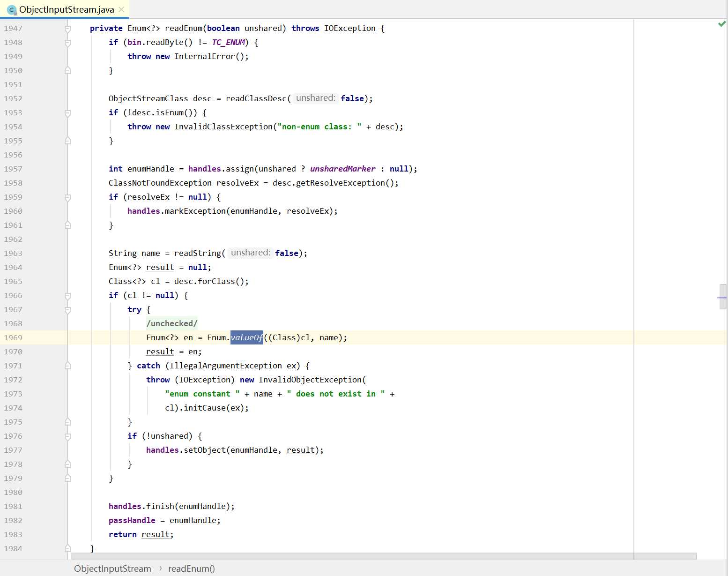This screenshot has width=728, height=576.
Task: Click the "enum constant " string literal
Action: pyautogui.click(x=202, y=394)
